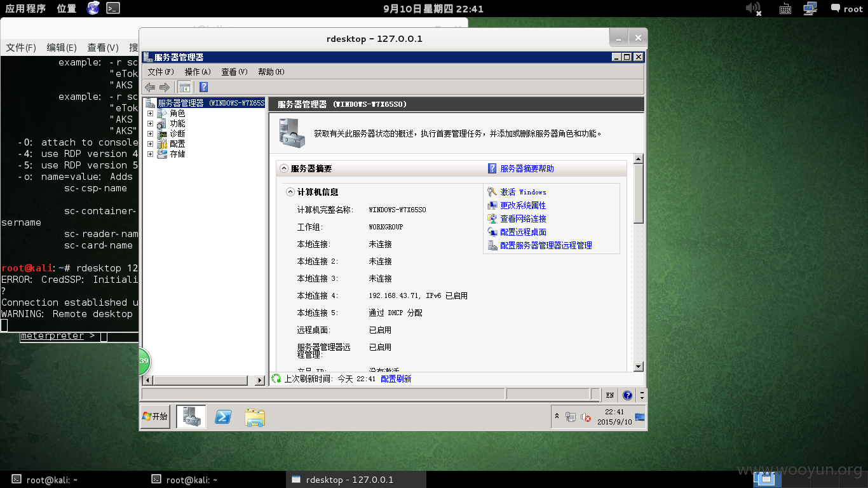Click the 开始 start button
868x488 pixels.
[x=155, y=416]
